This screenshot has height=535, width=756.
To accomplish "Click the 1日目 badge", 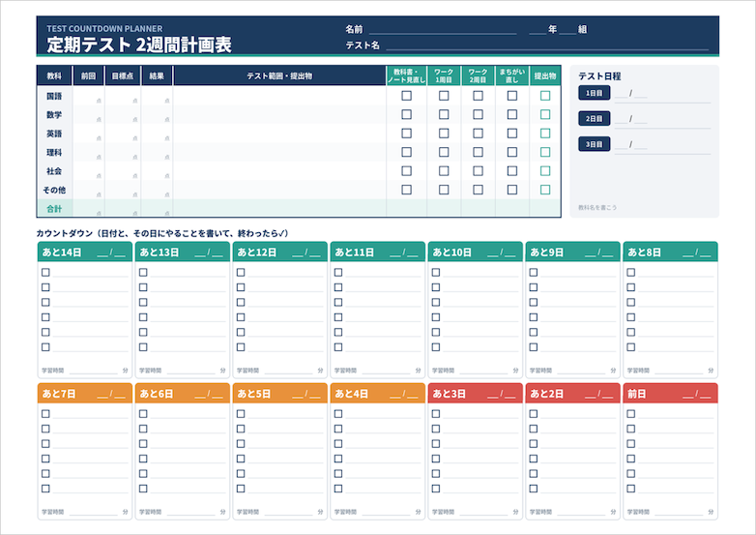I will click(x=594, y=93).
